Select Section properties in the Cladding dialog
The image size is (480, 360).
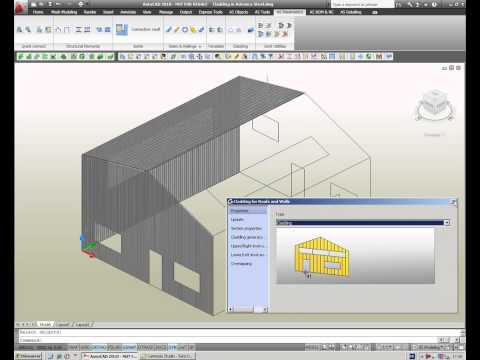click(x=246, y=228)
